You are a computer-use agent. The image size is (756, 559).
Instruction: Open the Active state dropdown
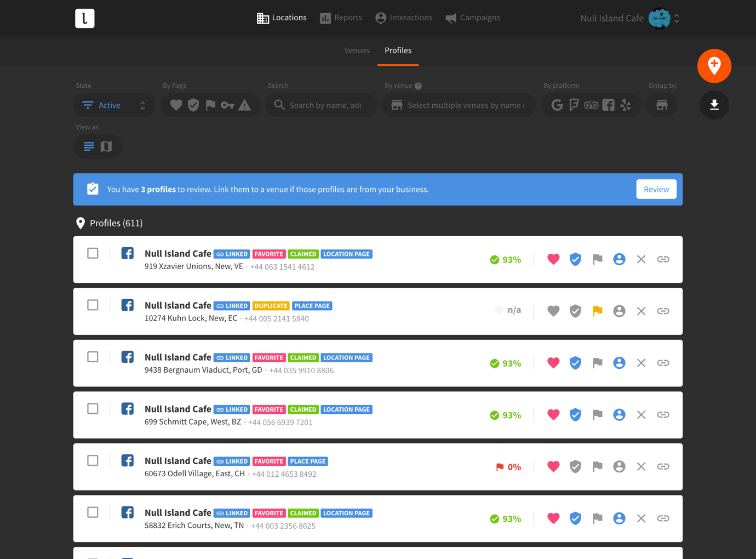click(114, 105)
